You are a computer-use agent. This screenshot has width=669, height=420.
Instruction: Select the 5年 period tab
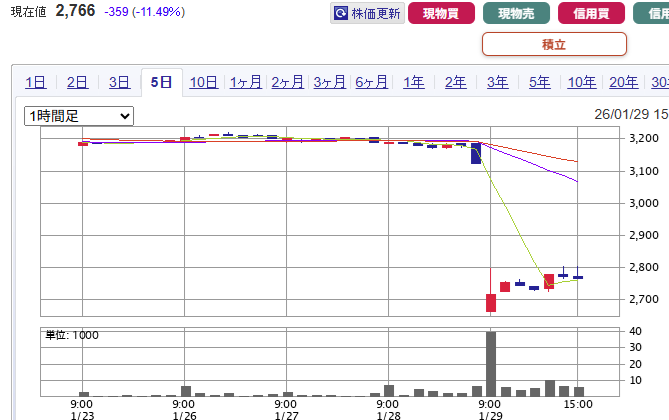(x=539, y=83)
